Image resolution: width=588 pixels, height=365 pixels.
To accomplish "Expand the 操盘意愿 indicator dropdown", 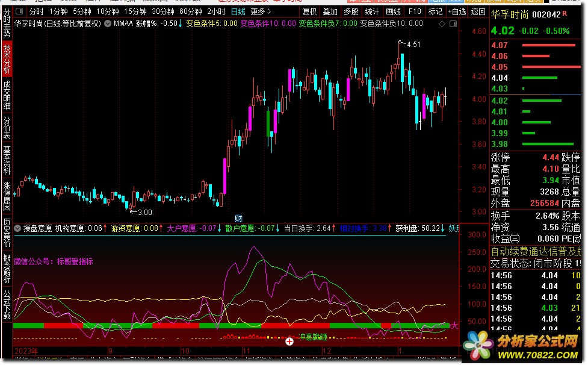I will point(17,228).
